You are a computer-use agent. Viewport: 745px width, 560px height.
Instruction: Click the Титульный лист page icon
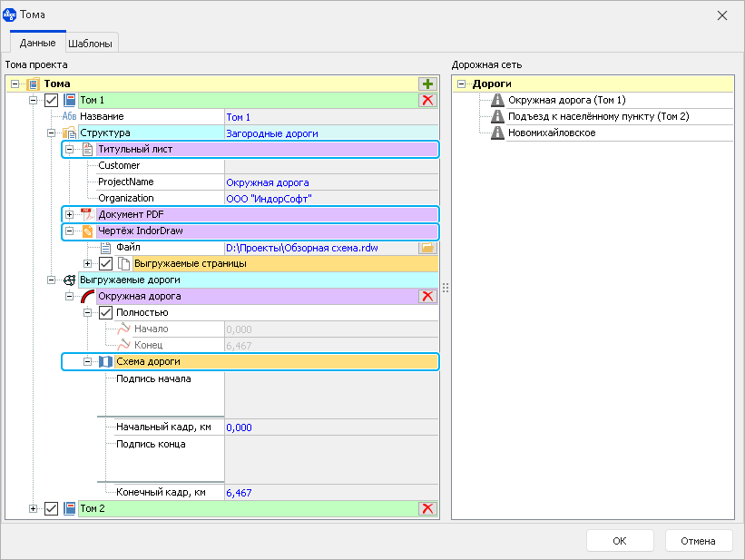[x=87, y=149]
